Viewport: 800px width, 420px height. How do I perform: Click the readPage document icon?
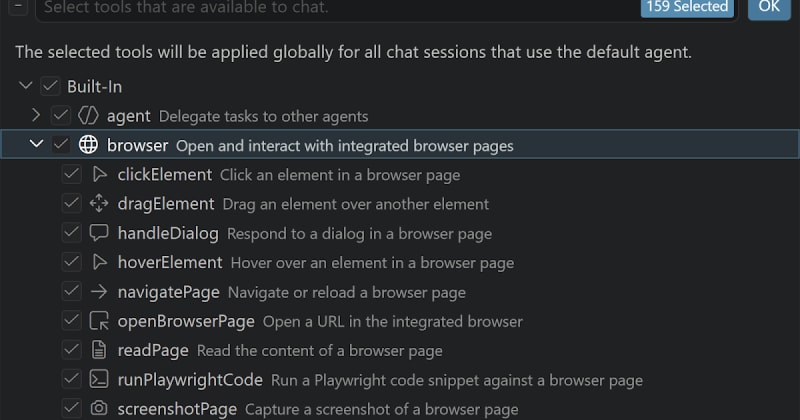click(99, 351)
